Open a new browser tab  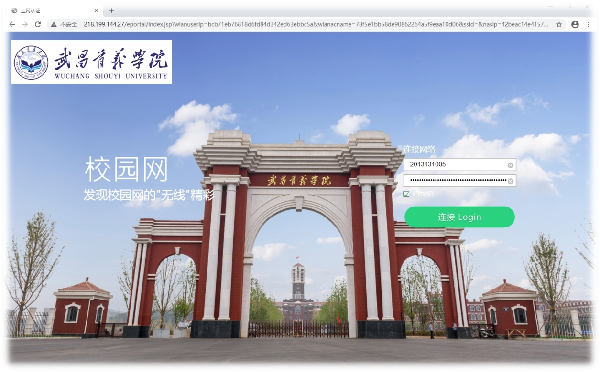coord(111,11)
